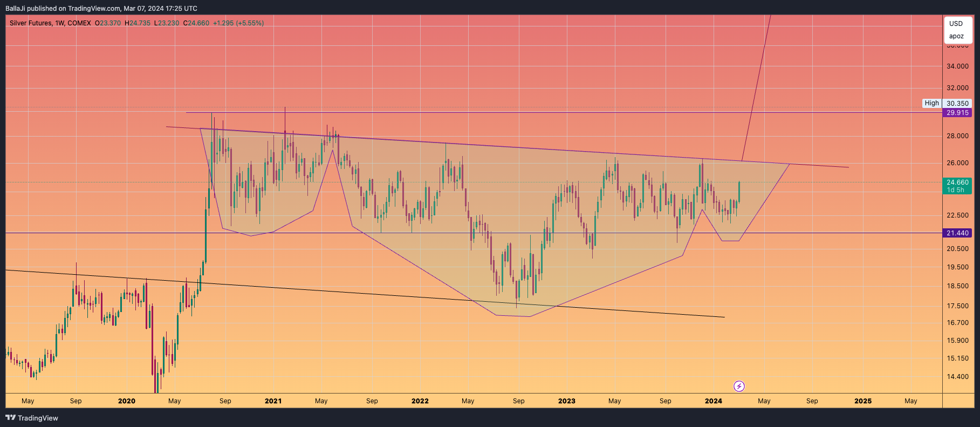Image resolution: width=980 pixels, height=427 pixels.
Task: Click the 26.000 price axis value
Action: pos(957,163)
